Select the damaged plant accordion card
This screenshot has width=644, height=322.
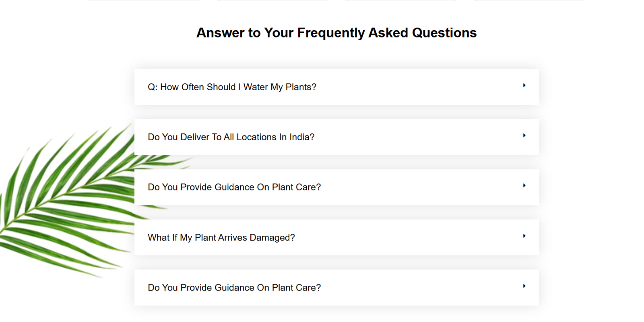[x=336, y=237]
